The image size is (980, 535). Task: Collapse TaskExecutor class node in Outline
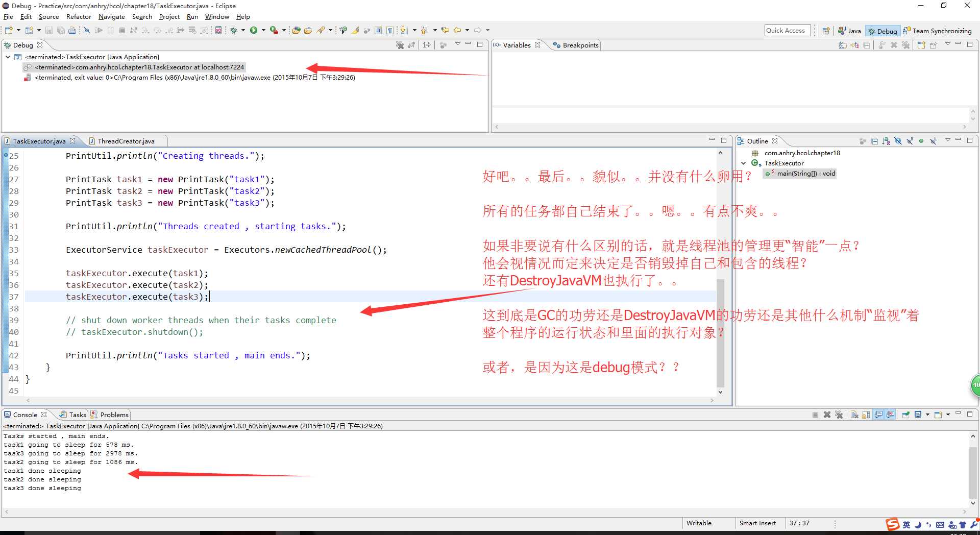pyautogui.click(x=744, y=163)
